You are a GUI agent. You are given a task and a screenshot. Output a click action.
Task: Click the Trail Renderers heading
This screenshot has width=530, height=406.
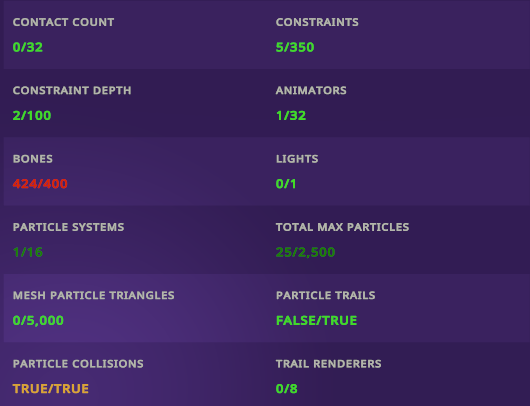pos(329,364)
